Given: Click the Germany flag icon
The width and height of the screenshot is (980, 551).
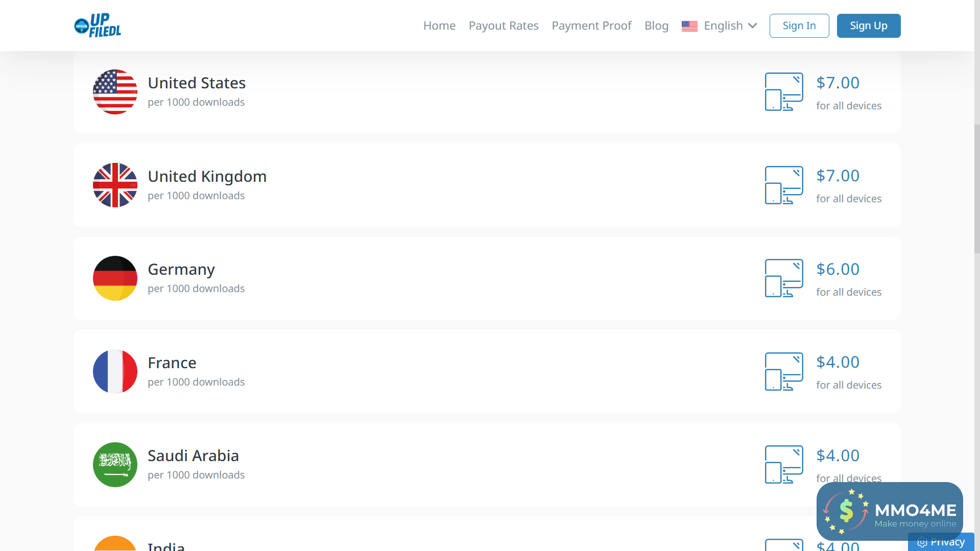Looking at the screenshot, I should point(115,278).
